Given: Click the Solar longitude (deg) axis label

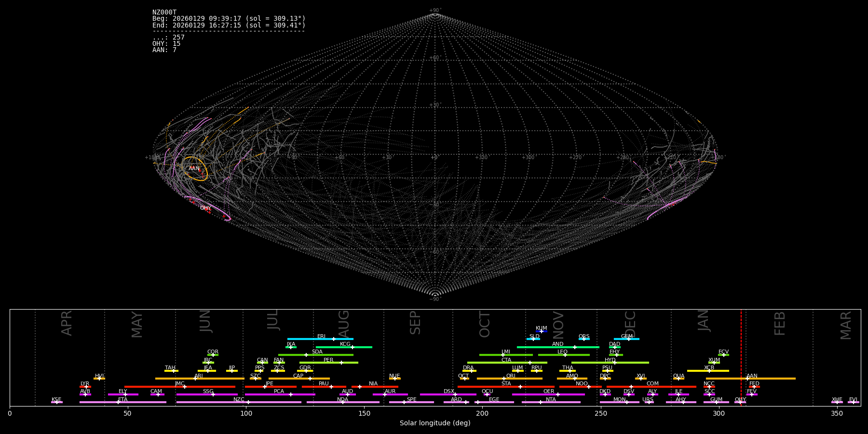Looking at the screenshot, I should coord(435,423).
